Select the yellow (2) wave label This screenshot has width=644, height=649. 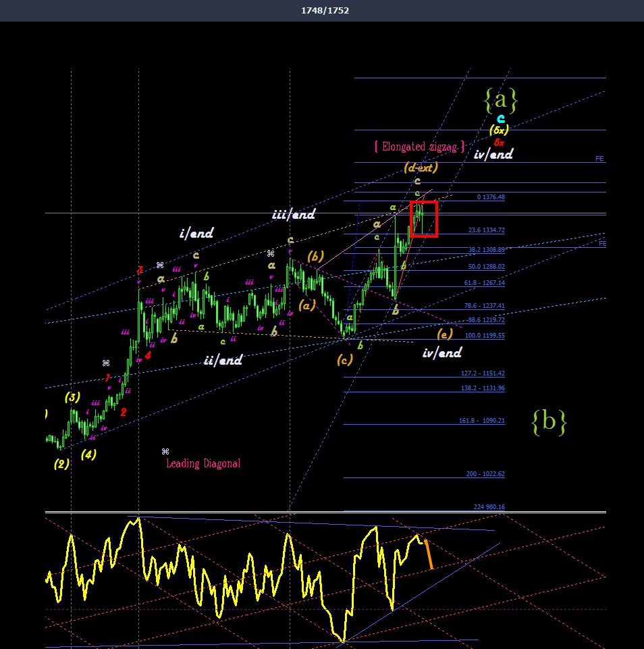click(x=61, y=465)
